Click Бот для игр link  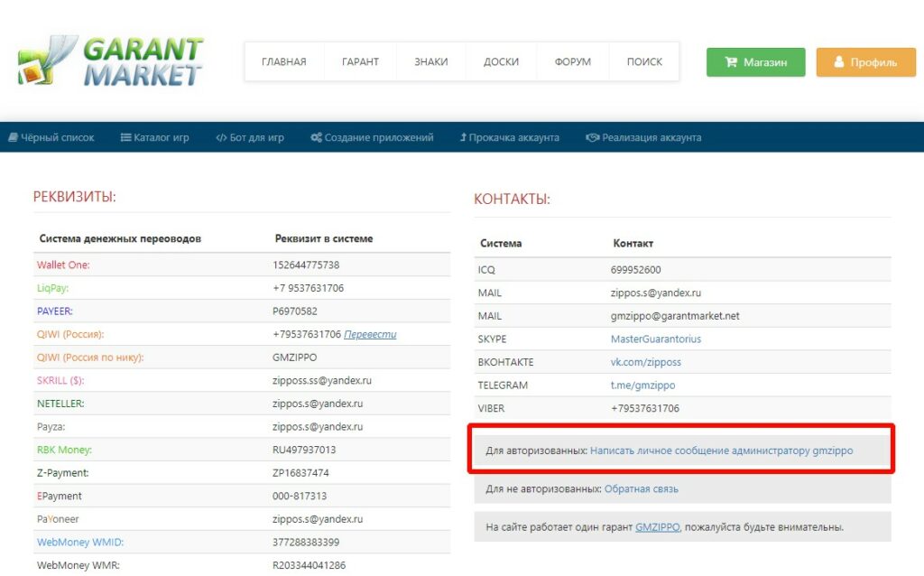coord(250,138)
